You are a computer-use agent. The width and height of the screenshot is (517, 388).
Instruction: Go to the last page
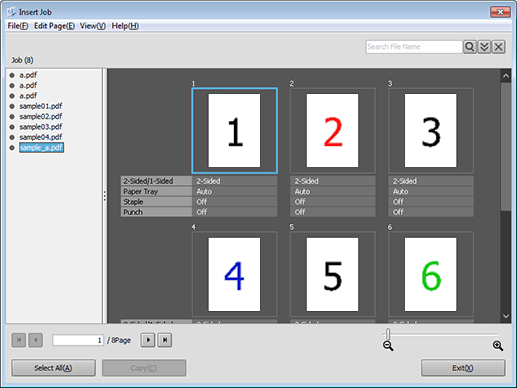[165, 340]
